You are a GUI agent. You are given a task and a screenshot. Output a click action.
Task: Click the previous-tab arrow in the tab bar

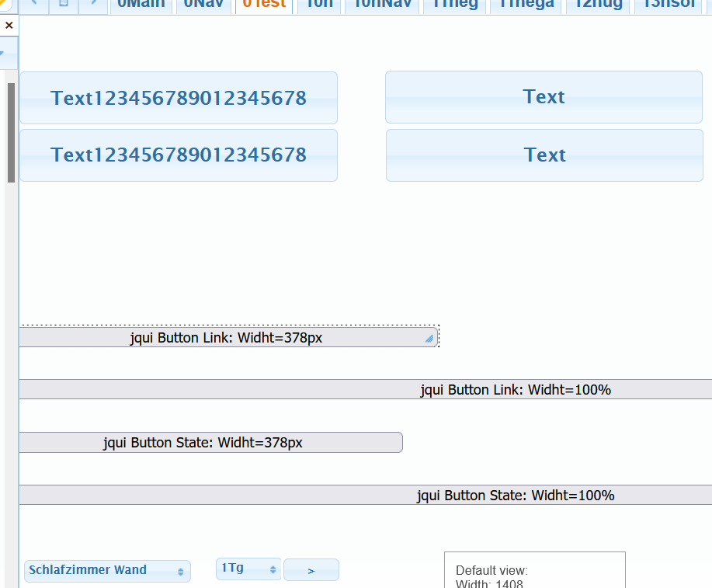34,5
